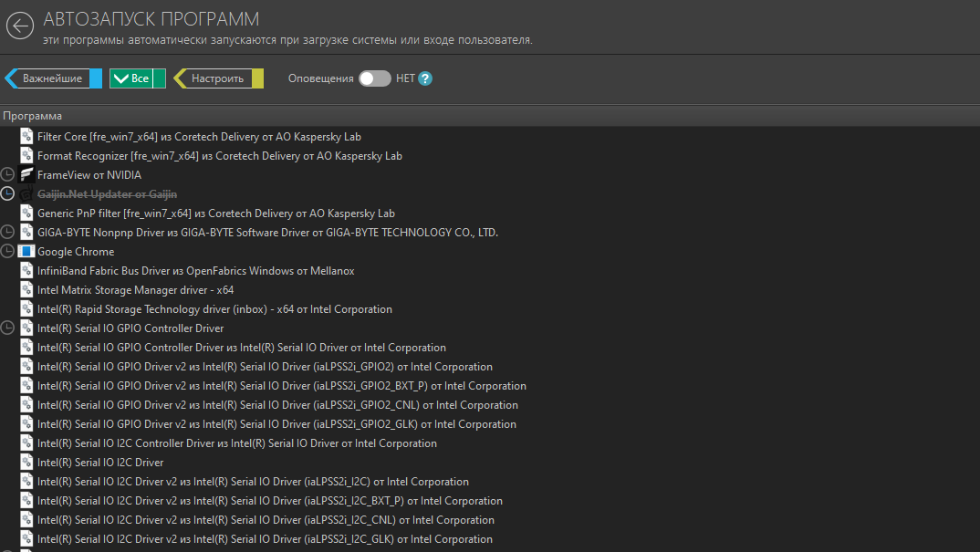
Task: Click the Filter Core driver file icon
Action: click(x=26, y=137)
